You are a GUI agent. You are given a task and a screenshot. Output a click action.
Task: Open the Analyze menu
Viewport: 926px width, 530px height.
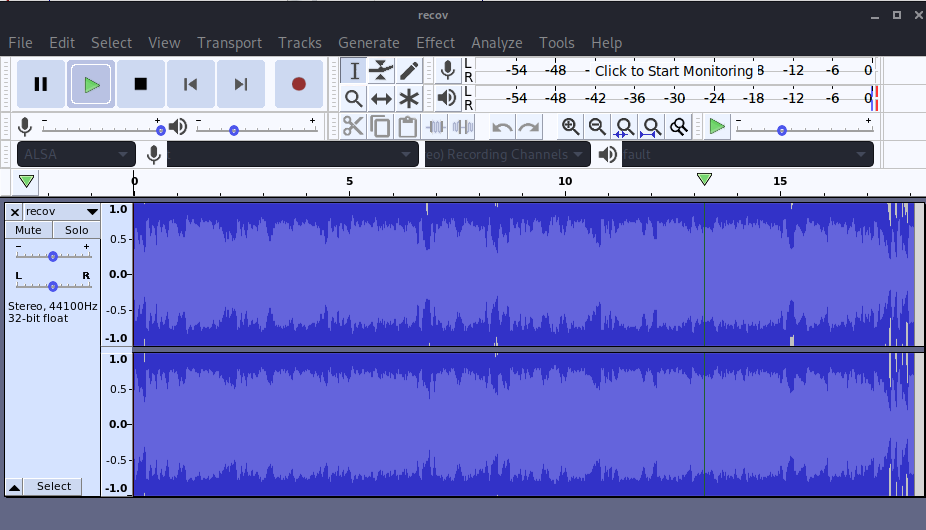497,43
